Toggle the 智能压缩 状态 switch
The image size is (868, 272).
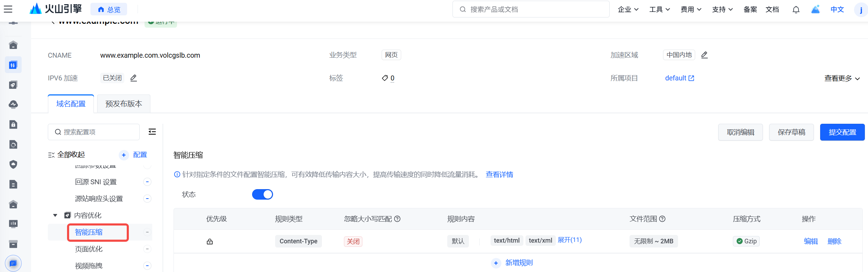tap(263, 194)
